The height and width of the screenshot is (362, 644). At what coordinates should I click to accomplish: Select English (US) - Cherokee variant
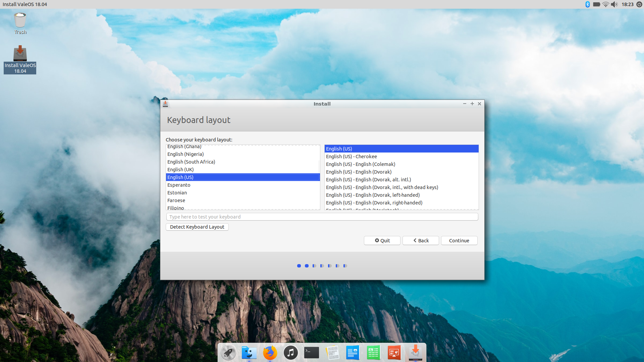tap(401, 157)
